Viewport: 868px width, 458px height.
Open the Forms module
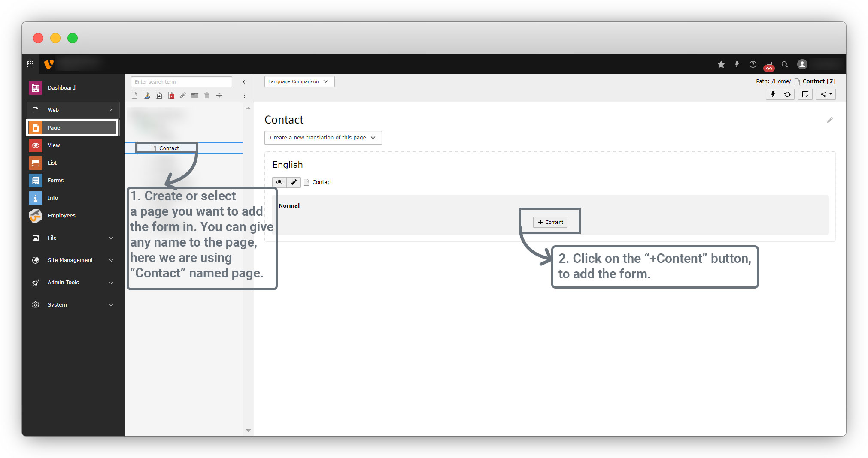click(55, 181)
